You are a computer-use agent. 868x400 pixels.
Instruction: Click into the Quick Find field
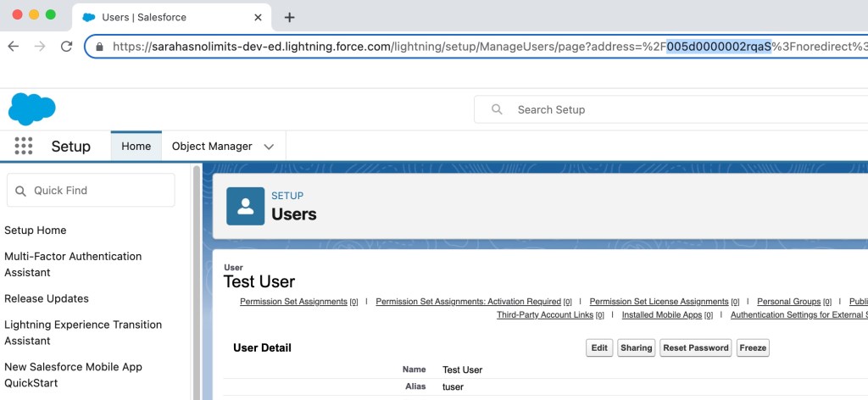[x=91, y=191]
